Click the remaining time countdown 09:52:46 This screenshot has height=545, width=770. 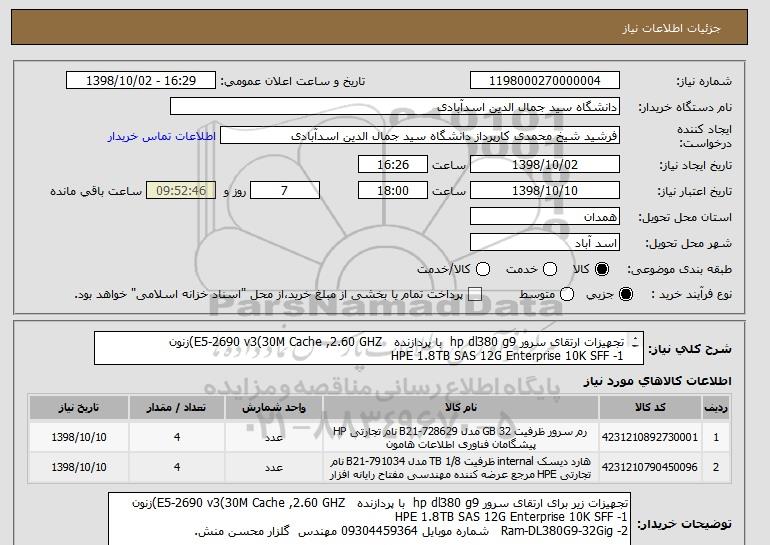[181, 191]
